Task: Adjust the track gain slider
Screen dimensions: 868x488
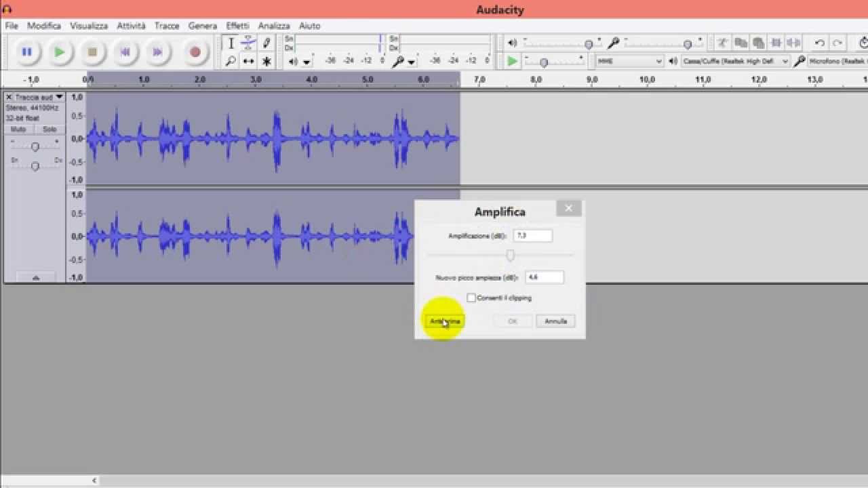Action: point(35,146)
